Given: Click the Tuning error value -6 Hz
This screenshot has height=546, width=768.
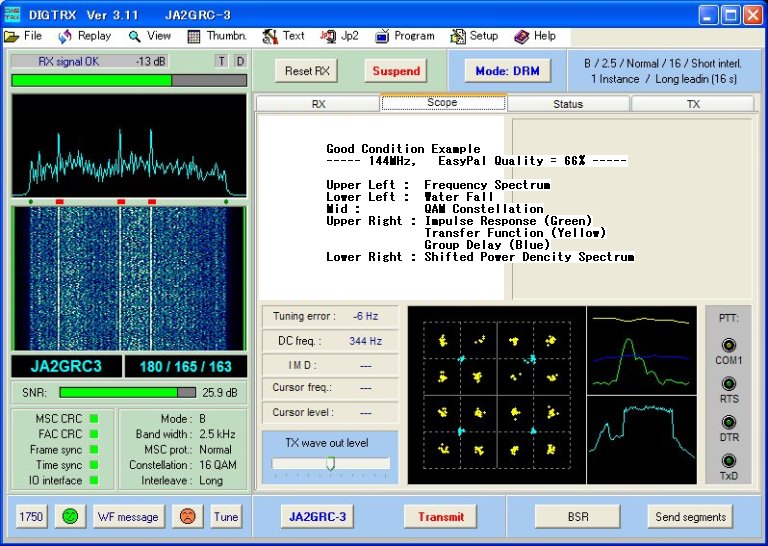Looking at the screenshot, I should pyautogui.click(x=366, y=316).
